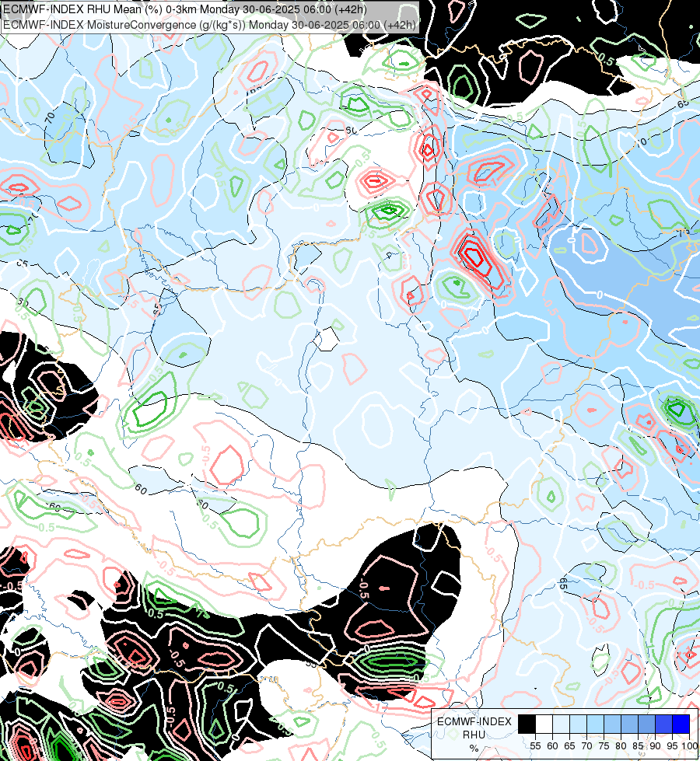The image size is (700, 761).
Task: Click the 'MoistureConvergence (g/(kg*s))' title line
Action: [209, 25]
